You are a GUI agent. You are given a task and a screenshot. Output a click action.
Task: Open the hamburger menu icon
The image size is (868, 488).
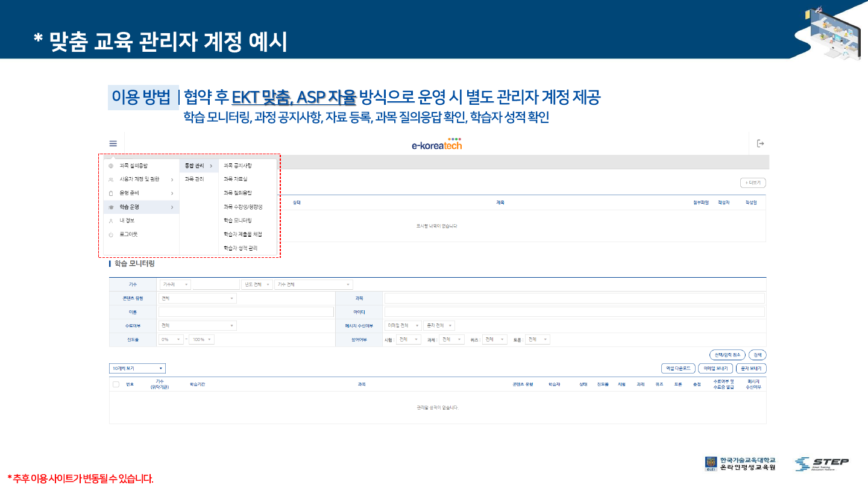[113, 143]
